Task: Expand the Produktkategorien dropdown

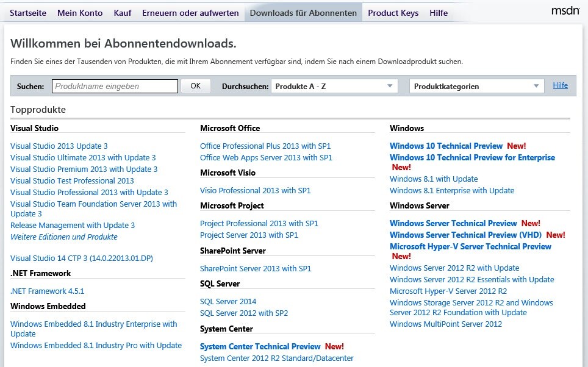Action: click(476, 87)
